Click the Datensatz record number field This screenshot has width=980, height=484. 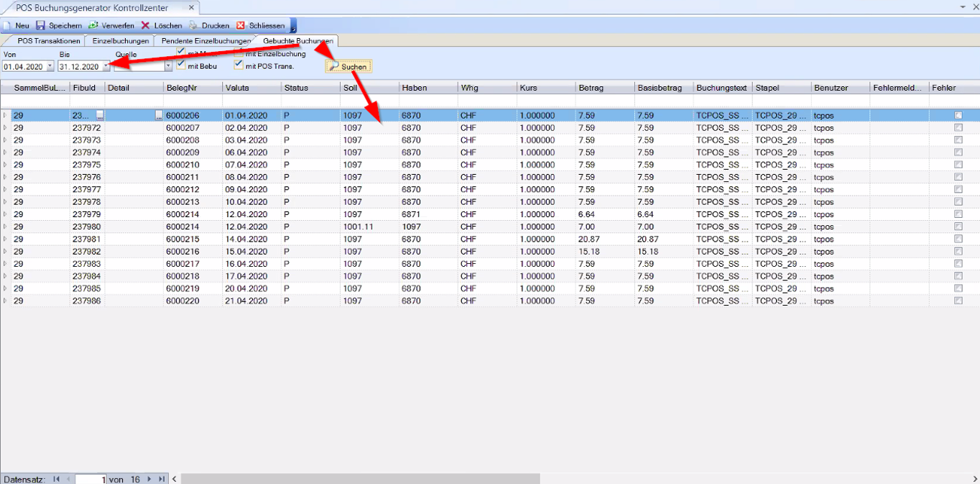(x=91, y=479)
